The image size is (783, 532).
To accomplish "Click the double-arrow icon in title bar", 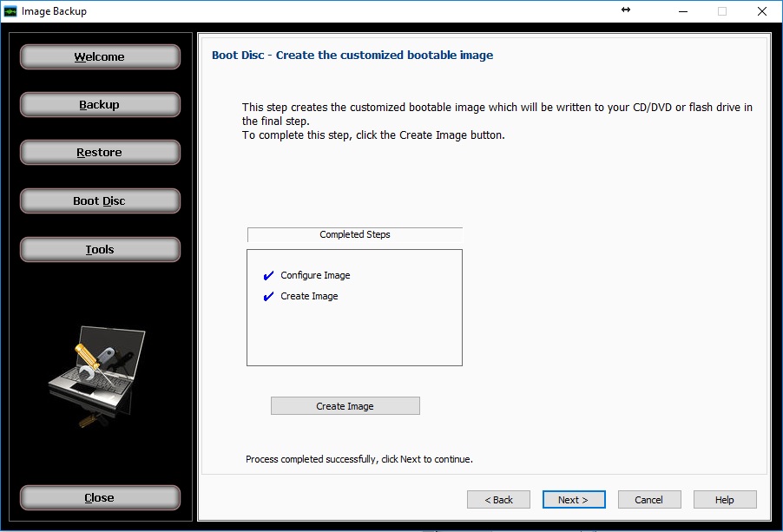I will click(x=626, y=10).
